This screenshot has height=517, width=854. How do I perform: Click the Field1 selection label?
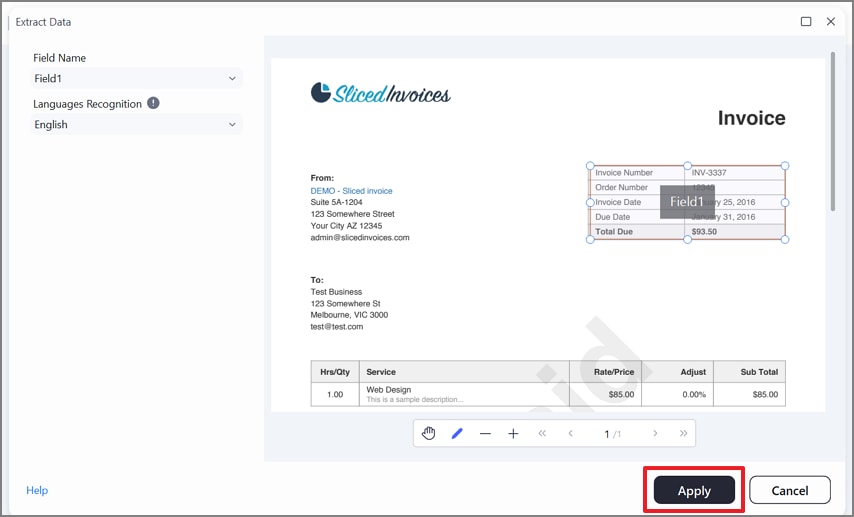[687, 202]
